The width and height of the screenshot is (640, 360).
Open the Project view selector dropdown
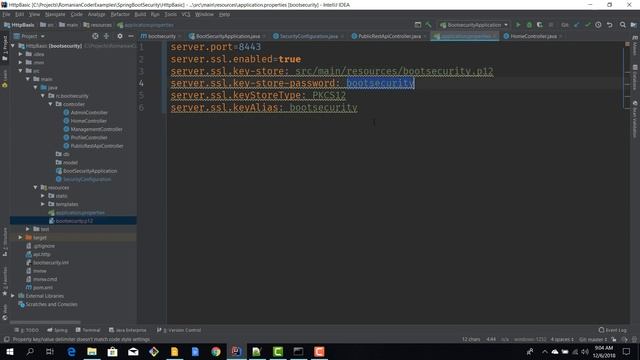tap(29, 36)
